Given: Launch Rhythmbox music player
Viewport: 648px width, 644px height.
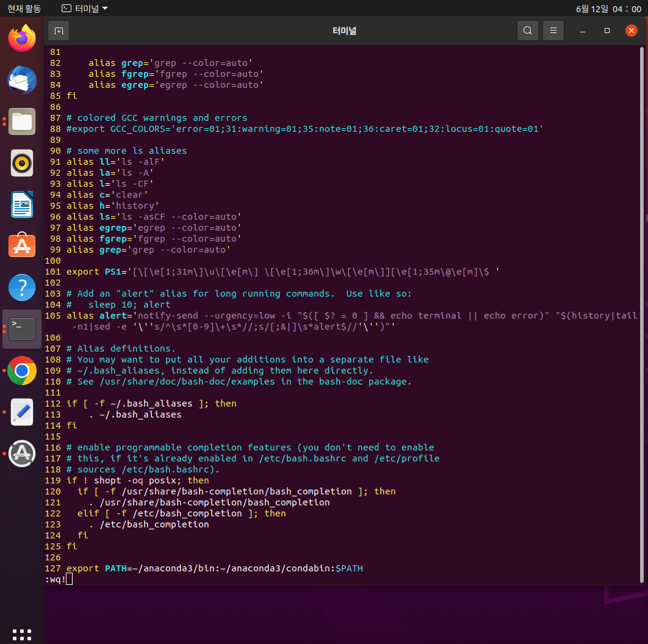Looking at the screenshot, I should pyautogui.click(x=22, y=163).
